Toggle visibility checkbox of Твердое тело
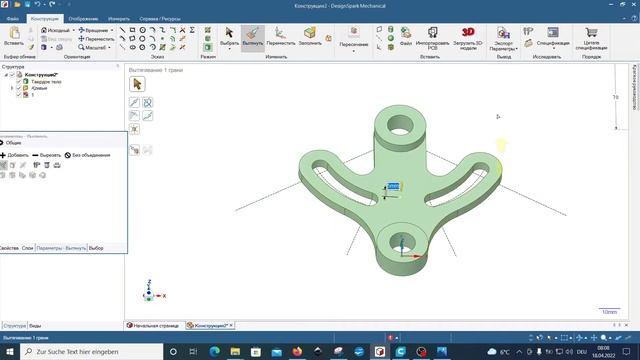 pos(19,82)
